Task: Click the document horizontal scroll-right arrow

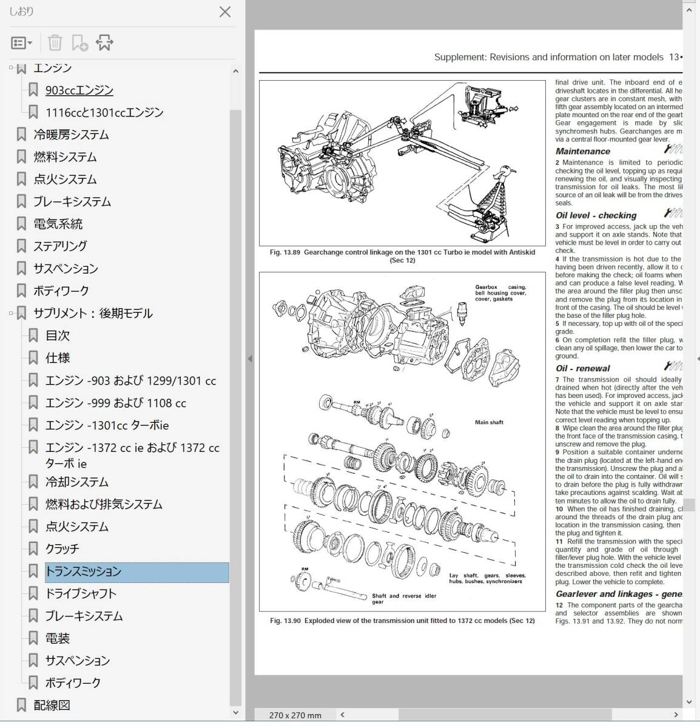Action: coord(676,715)
